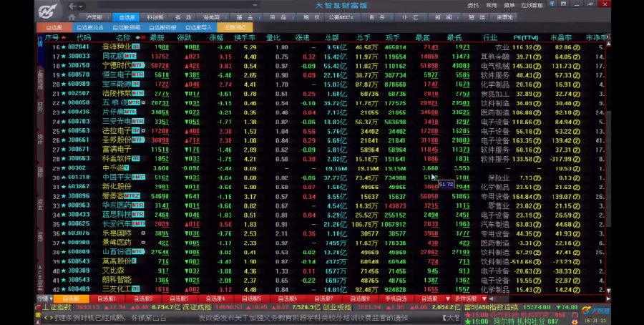The height and width of the screenshot is (325, 644).
Task: Click the home icon in the top toolbar
Action: coord(72,17)
